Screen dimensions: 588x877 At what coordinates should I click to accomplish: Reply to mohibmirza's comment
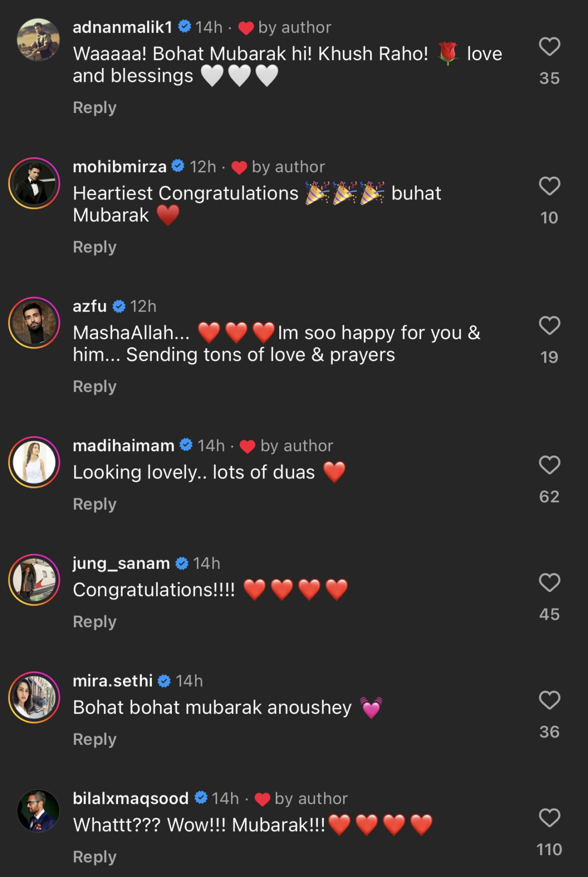(x=93, y=247)
